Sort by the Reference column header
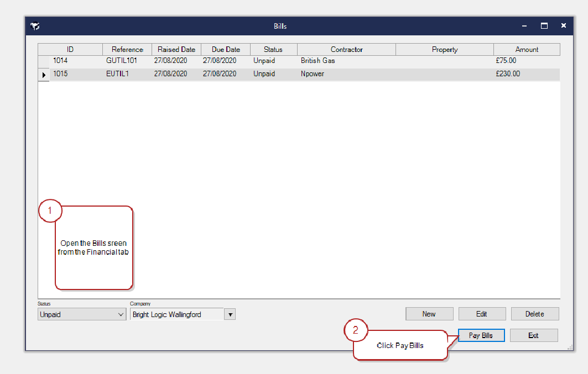588x374 pixels. coord(127,50)
